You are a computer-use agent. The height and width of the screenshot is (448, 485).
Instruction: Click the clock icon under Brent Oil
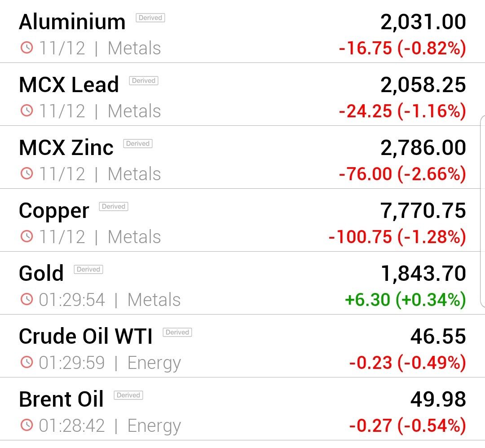coord(27,425)
